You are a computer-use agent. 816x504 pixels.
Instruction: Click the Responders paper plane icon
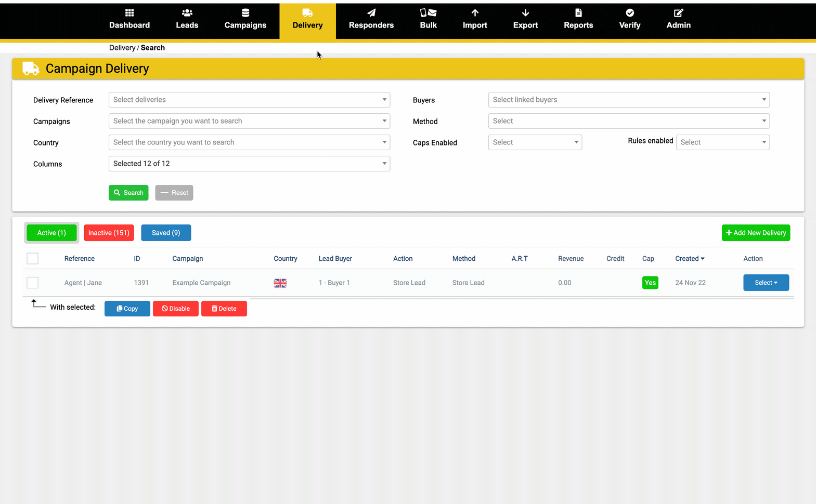(371, 12)
